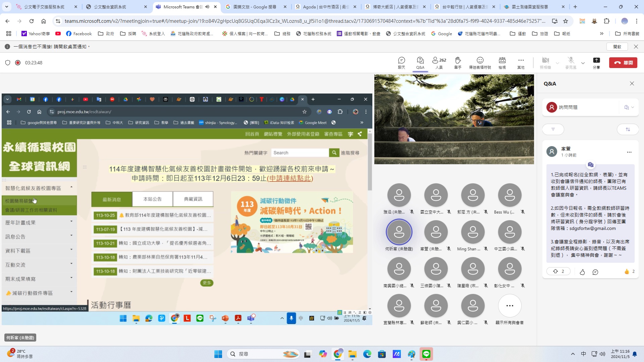Screen dimensions: 644x362
Task: Toggle raise hand (舉手)
Action: point(458,62)
